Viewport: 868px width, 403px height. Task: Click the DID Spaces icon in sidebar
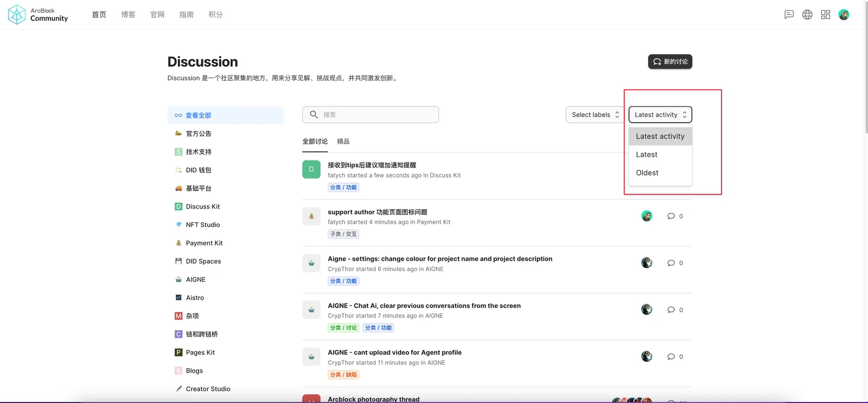[178, 261]
